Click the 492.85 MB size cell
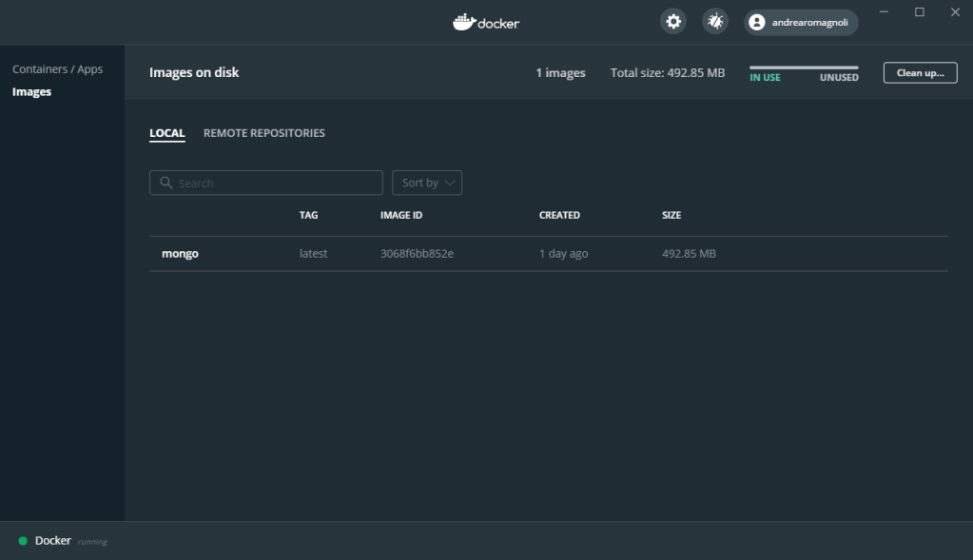 [x=689, y=254]
